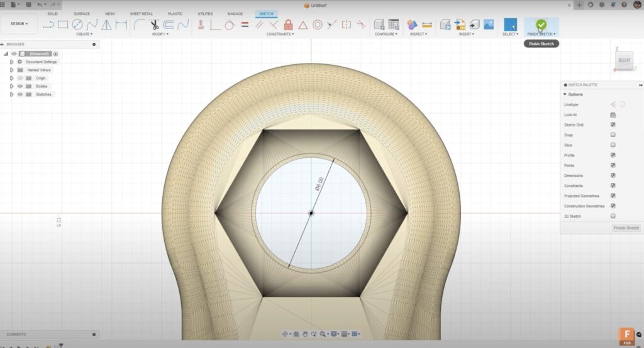The image size is (644, 348).
Task: Enable the Snap checkbox
Action: point(613,135)
